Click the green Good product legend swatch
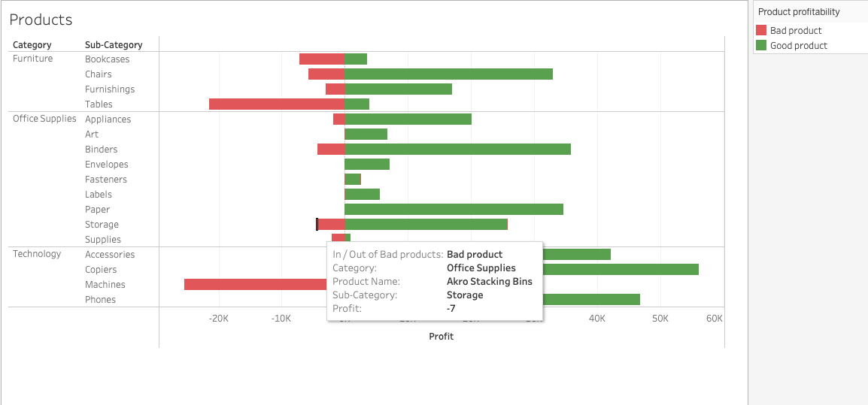Viewport: 868px width, 405px height. [x=760, y=46]
